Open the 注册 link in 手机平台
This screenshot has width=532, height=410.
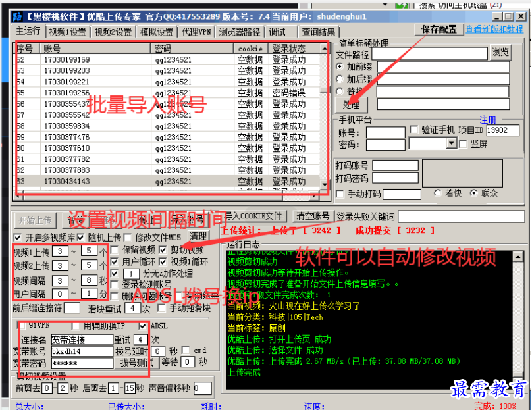point(487,120)
